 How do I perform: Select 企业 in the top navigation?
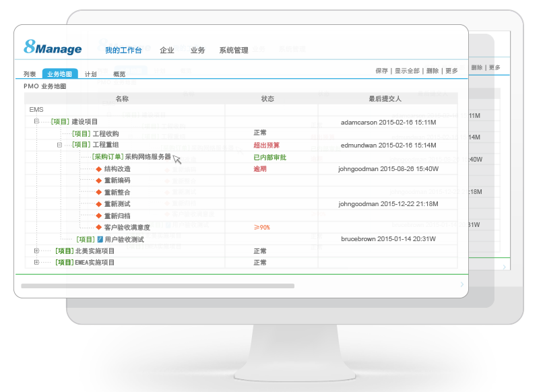pyautogui.click(x=166, y=50)
